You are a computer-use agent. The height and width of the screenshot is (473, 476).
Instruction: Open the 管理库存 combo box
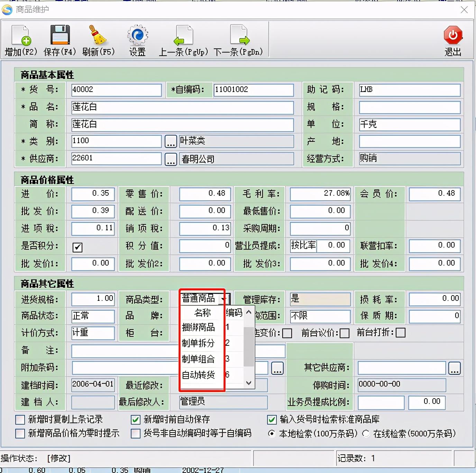(x=320, y=299)
